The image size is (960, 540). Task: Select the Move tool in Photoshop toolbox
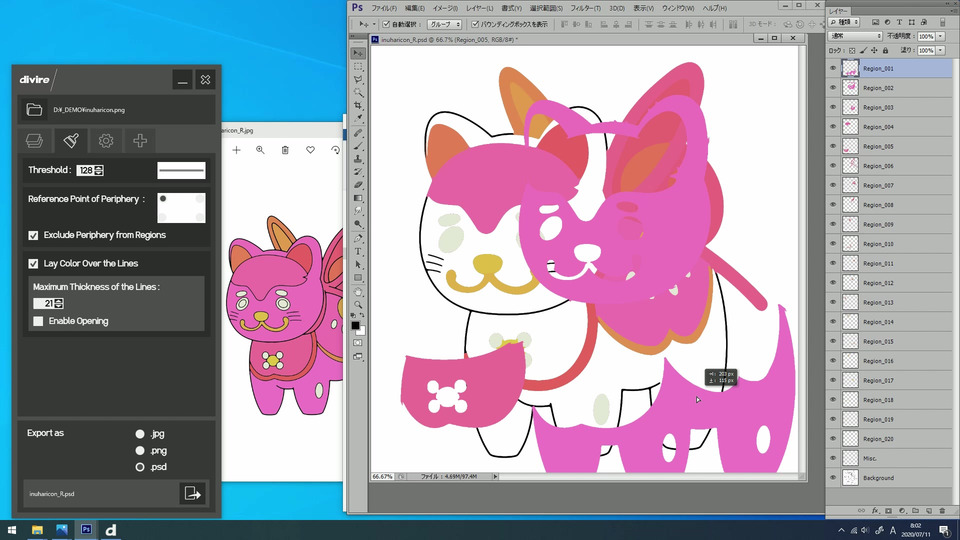coord(358,54)
